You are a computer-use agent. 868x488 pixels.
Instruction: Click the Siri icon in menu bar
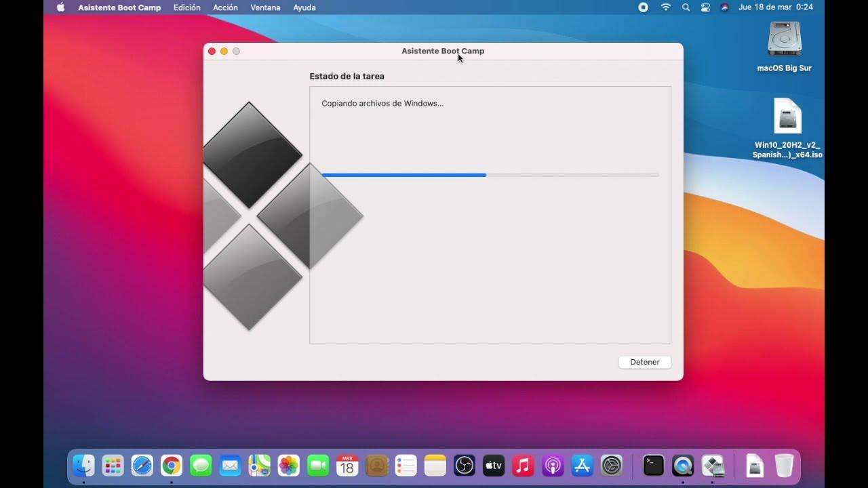[724, 7]
